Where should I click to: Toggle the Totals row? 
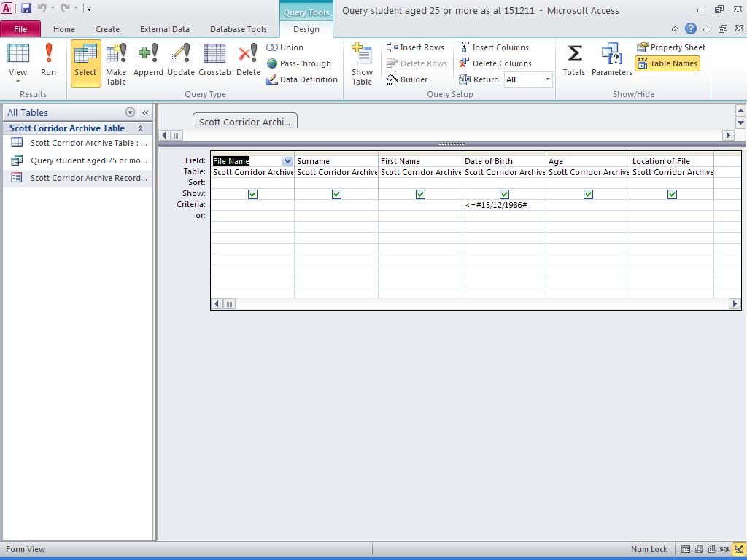[x=573, y=60]
